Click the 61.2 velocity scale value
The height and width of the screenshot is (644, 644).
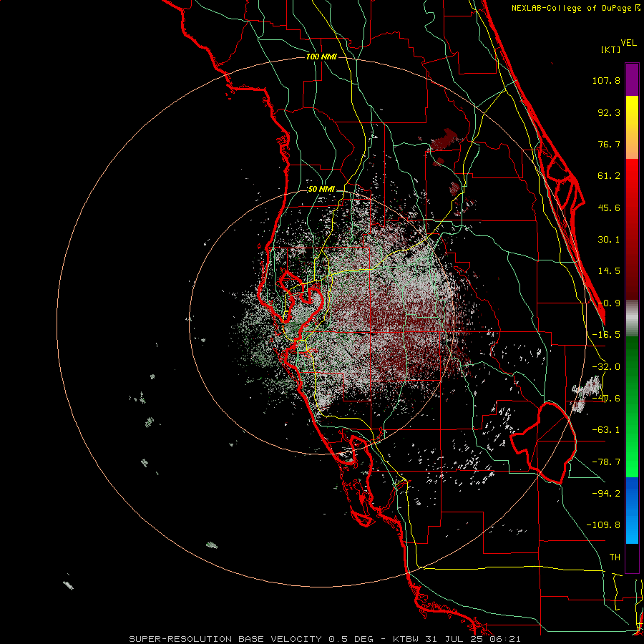[609, 176]
